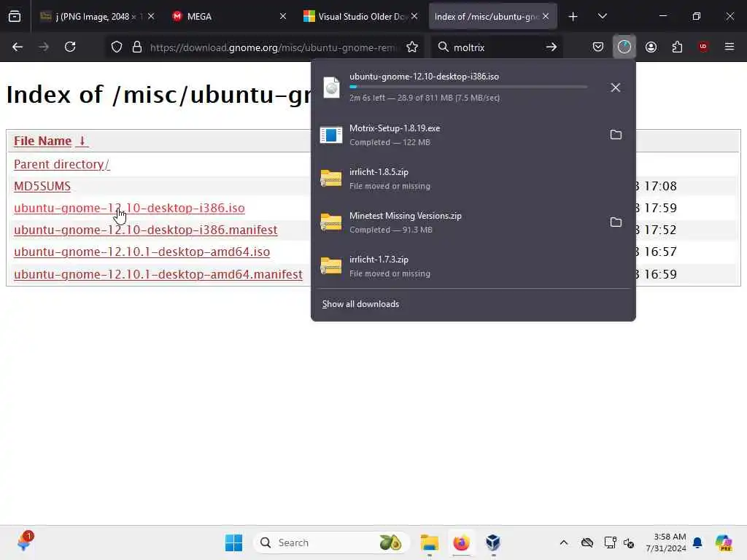The height and width of the screenshot is (560, 747).
Task: Open Firefox application hamburger menu
Action: point(729,47)
